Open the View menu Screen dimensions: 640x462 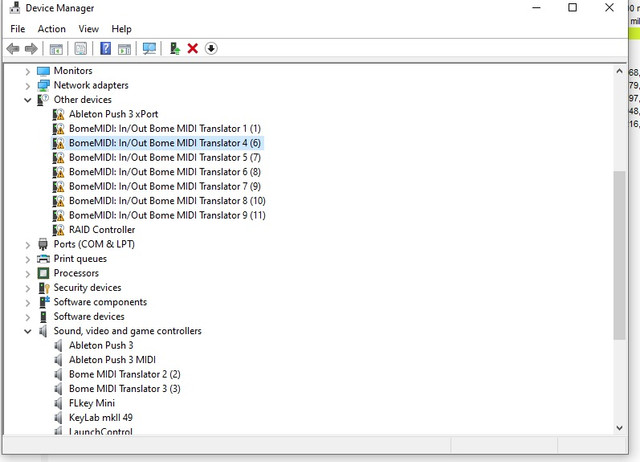point(88,29)
